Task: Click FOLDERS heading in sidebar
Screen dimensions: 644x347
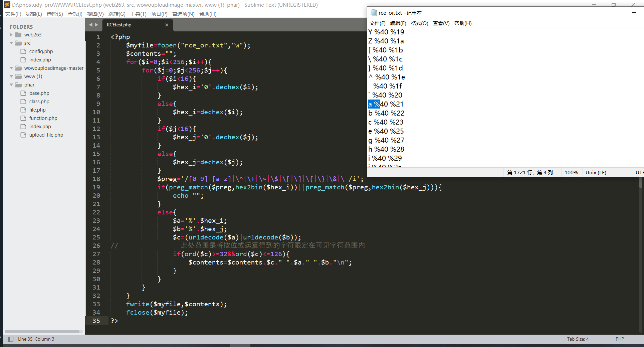Action: 21,27
